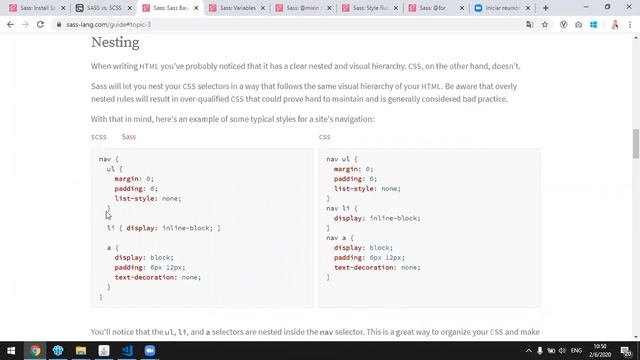Screen dimensions: 640x360
Task: Go forward in browser history
Action: (x=25, y=24)
